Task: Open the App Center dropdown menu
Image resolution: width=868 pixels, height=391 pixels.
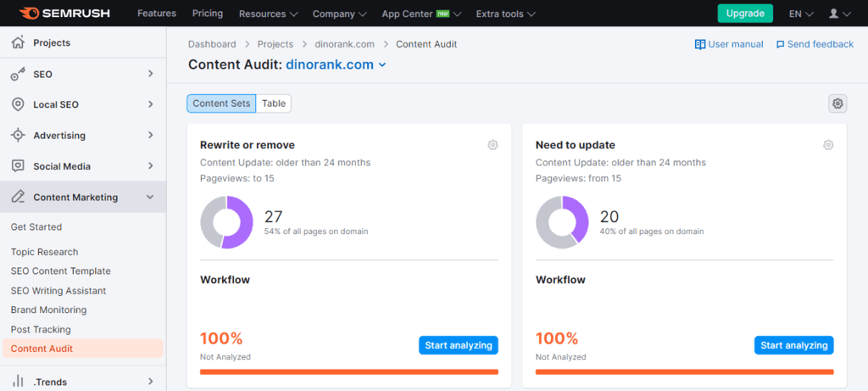Action: tap(421, 14)
